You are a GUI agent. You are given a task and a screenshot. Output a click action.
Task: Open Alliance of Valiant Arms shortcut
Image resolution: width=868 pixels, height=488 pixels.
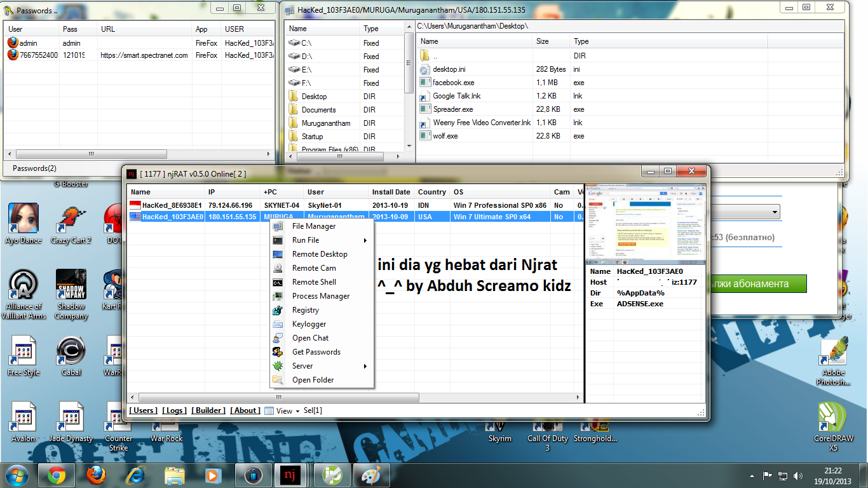pyautogui.click(x=24, y=294)
